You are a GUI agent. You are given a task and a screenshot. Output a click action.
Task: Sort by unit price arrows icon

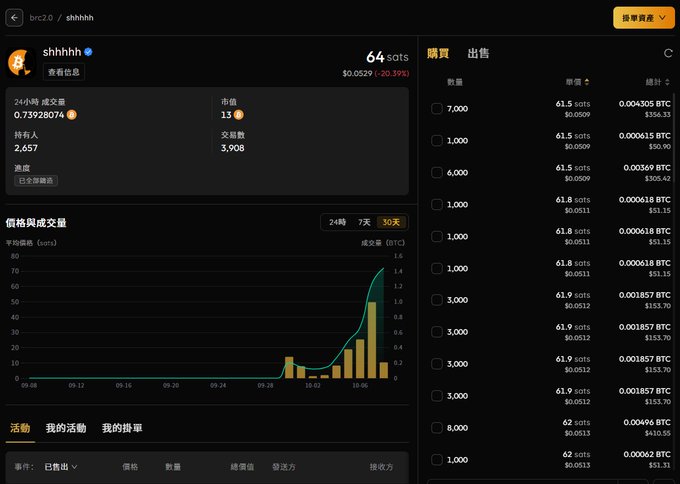587,82
